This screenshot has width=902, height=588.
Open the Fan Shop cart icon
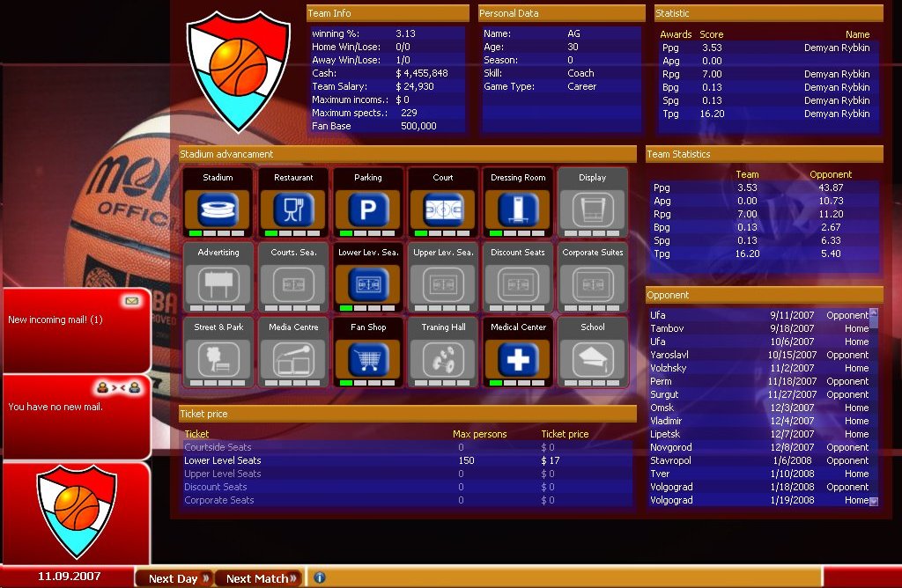[368, 358]
